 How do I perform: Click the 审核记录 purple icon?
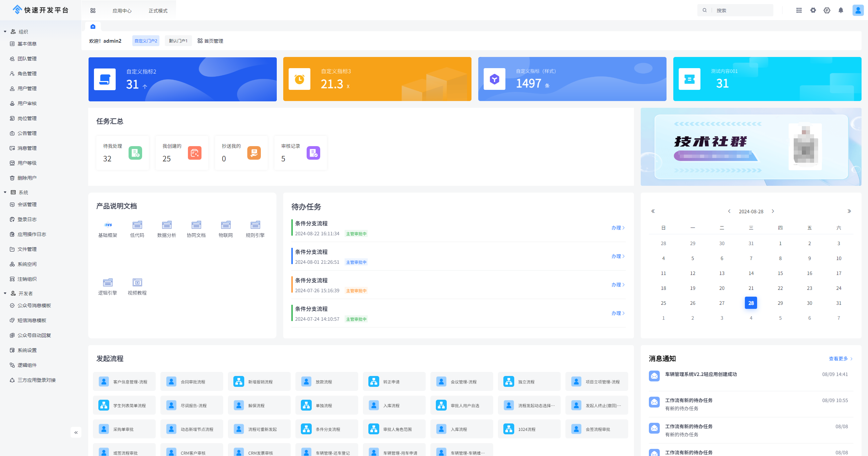pyautogui.click(x=313, y=153)
